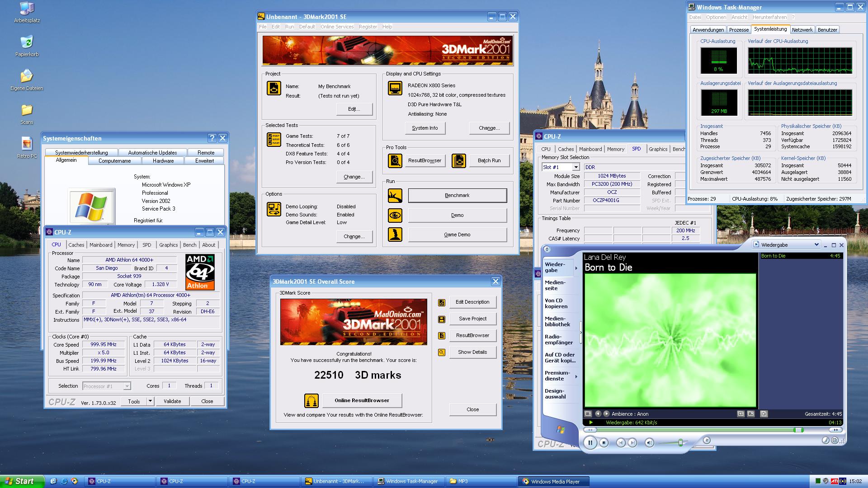
Task: Select the Papierkorb desktop icon
Action: [27, 46]
